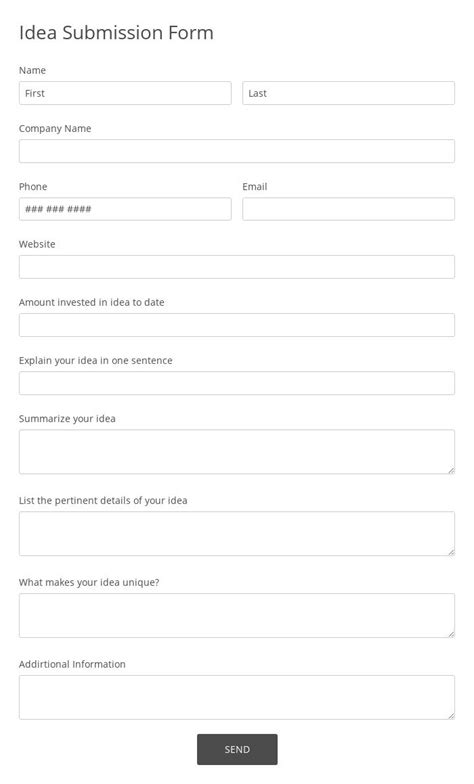474x784 pixels.
Task: Submit the form with the SEND button
Action: coord(237,750)
